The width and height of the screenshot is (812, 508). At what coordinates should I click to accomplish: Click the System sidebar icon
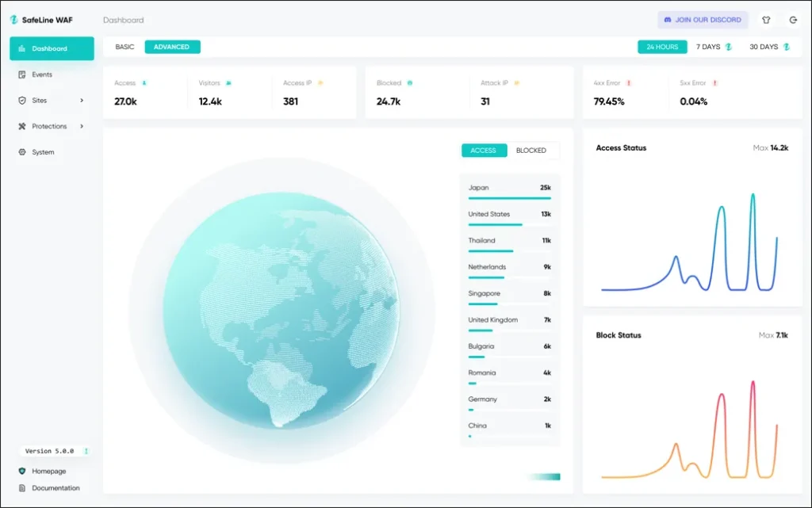[21, 152]
